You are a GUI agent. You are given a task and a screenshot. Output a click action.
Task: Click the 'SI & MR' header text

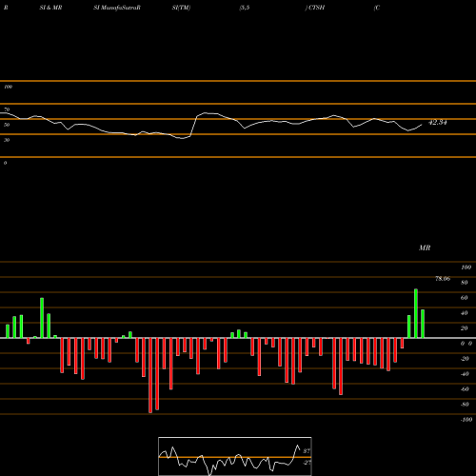(50, 8)
